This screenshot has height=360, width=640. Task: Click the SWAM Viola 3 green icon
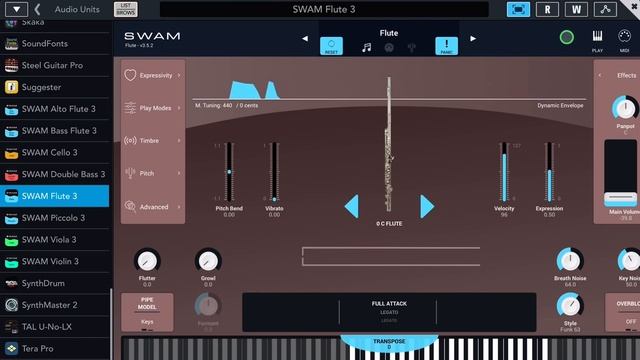tap(11, 240)
